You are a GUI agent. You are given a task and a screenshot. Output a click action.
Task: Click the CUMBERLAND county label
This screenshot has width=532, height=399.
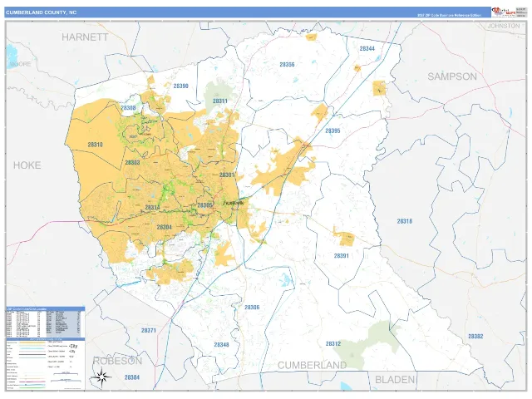click(313, 366)
